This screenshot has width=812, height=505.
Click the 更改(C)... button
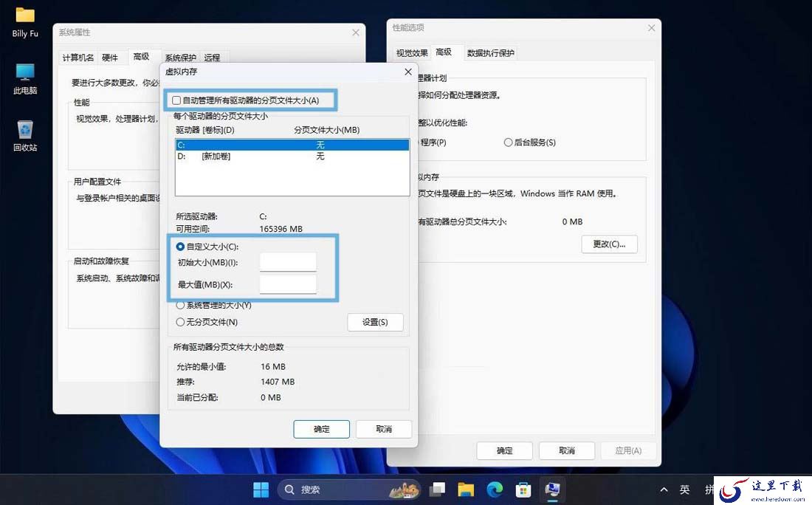tap(609, 244)
